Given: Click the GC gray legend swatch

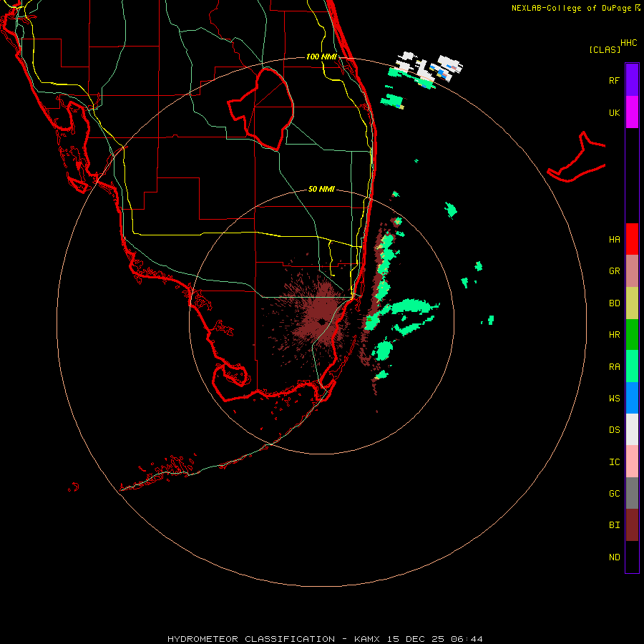Looking at the screenshot, I should pyautogui.click(x=632, y=493).
